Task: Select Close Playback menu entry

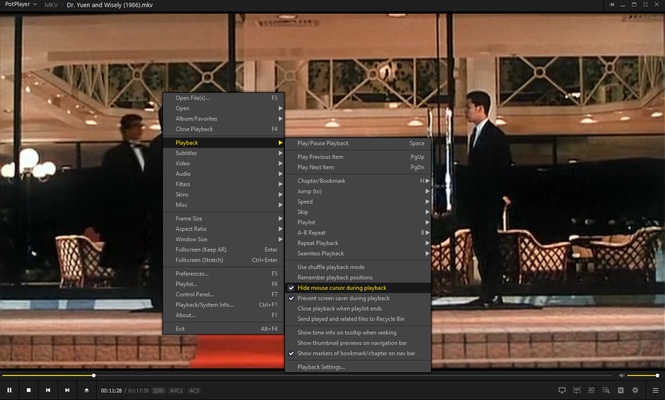Action: pos(224,129)
